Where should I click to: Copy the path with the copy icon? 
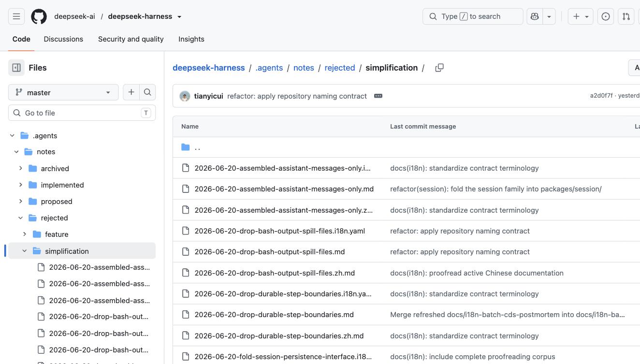point(439,68)
